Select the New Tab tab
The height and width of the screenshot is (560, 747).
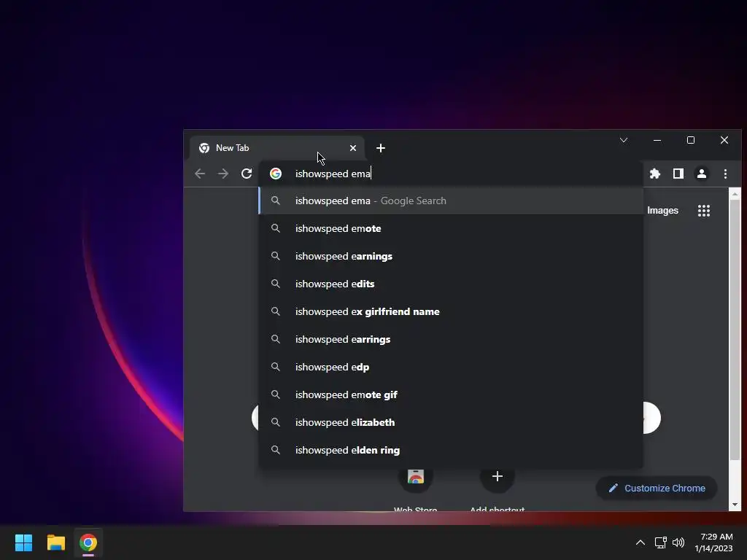click(277, 148)
